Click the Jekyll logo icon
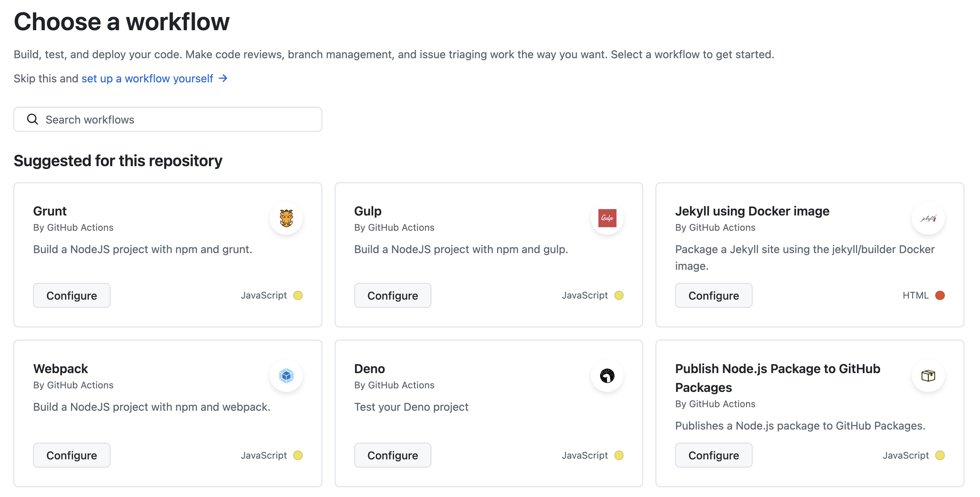The height and width of the screenshot is (497, 980). pyautogui.click(x=928, y=218)
